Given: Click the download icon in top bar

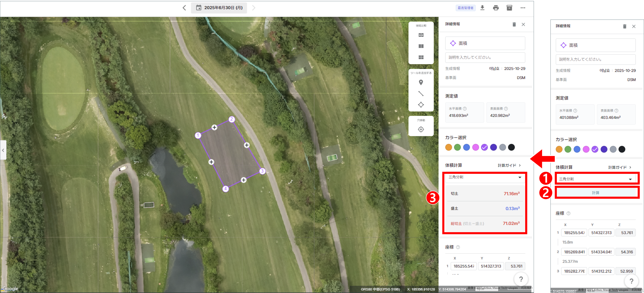Looking at the screenshot, I should (x=482, y=8).
